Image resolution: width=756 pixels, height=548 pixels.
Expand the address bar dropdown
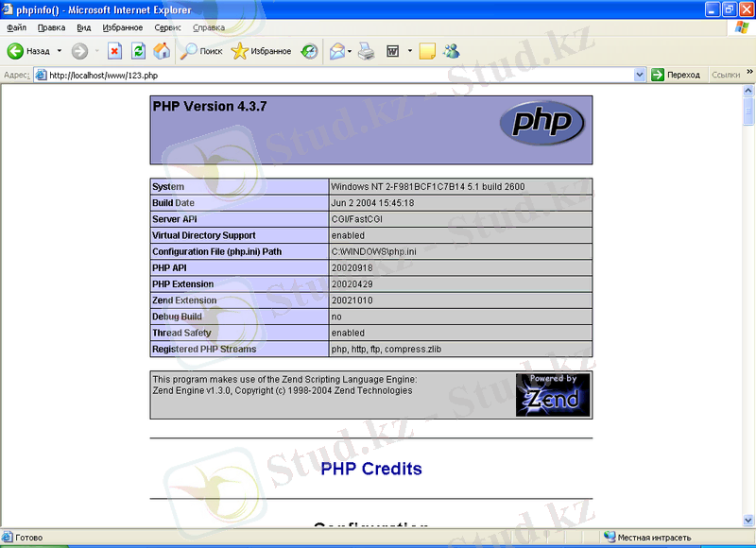pos(640,75)
